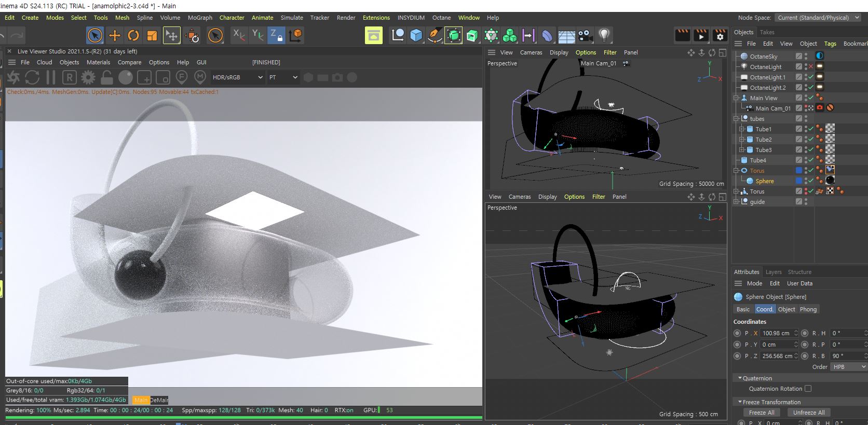Activate the Scale tool
Image resolution: width=868 pixels, height=425 pixels.
coord(152,35)
